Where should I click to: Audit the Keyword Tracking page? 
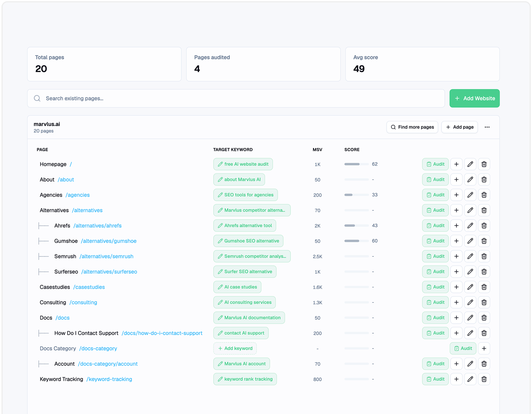click(x=435, y=379)
